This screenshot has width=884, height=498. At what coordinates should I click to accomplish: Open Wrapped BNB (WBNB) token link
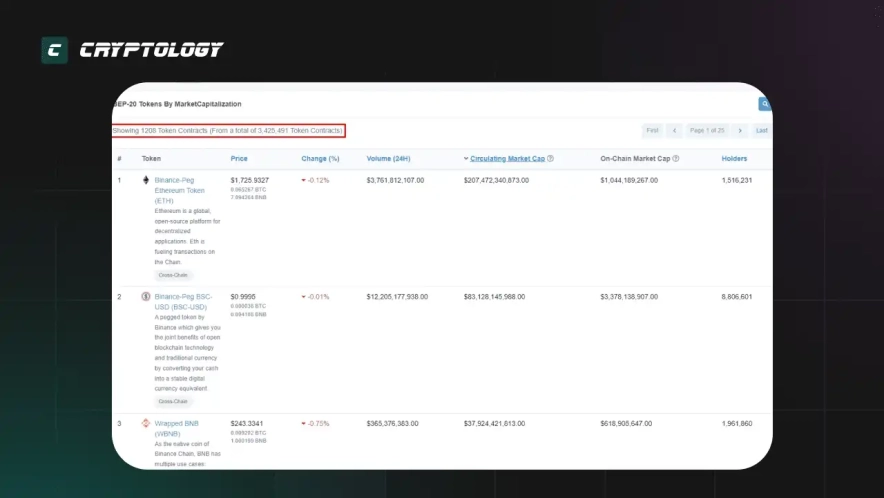pos(176,428)
